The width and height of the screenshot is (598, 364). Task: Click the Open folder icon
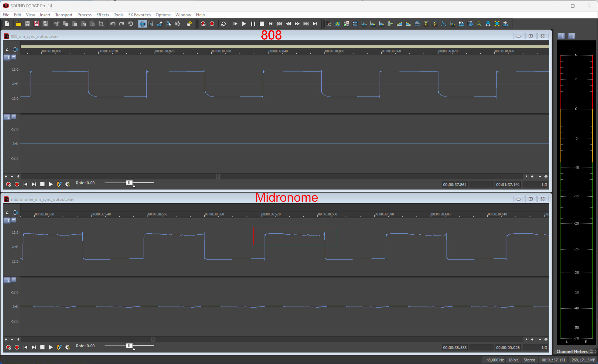[x=18, y=24]
